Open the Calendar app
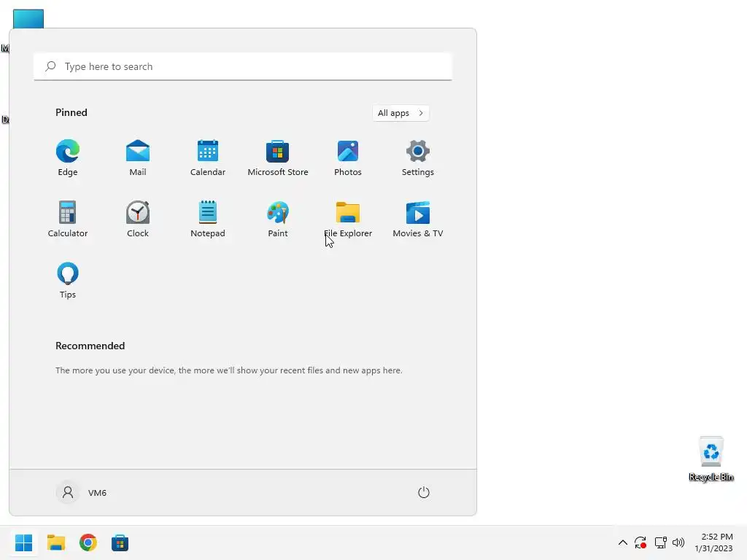 [208, 158]
